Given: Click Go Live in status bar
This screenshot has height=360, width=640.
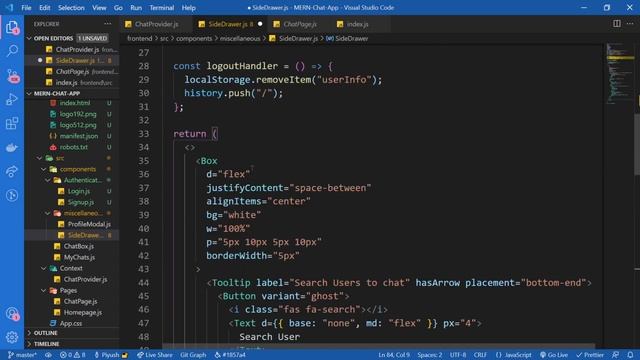Looking at the screenshot, I should tap(554, 355).
